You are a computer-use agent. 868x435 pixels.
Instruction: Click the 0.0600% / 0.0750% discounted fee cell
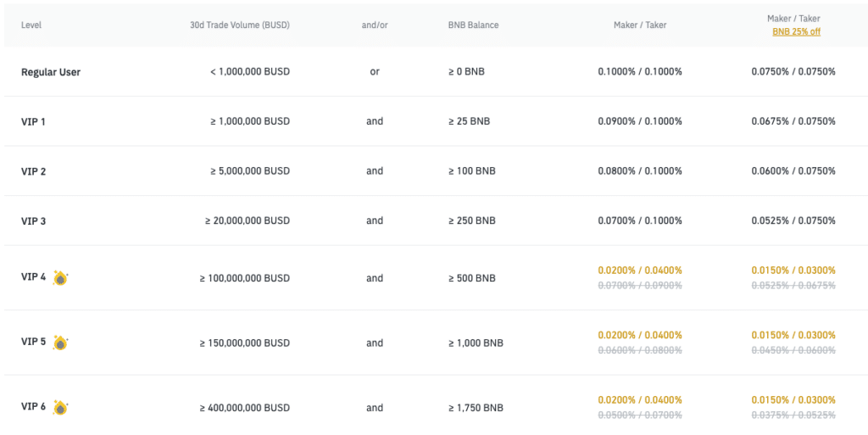793,171
